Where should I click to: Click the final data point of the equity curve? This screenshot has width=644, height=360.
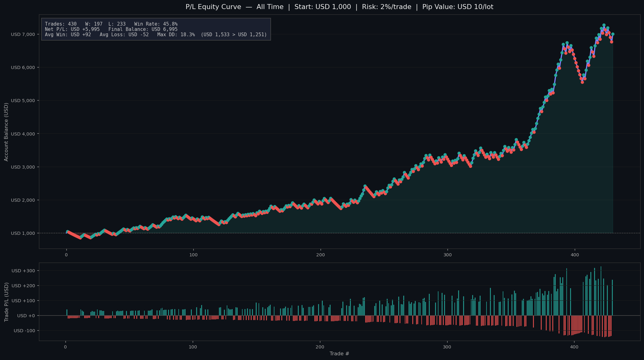(613, 34)
